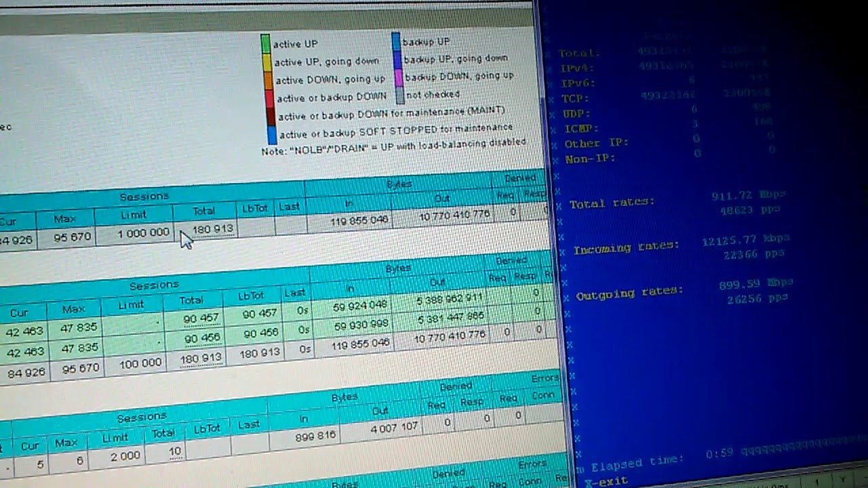This screenshot has width=868, height=488.
Task: Click the 'Other IP:' row label in terminal
Action: click(x=596, y=144)
